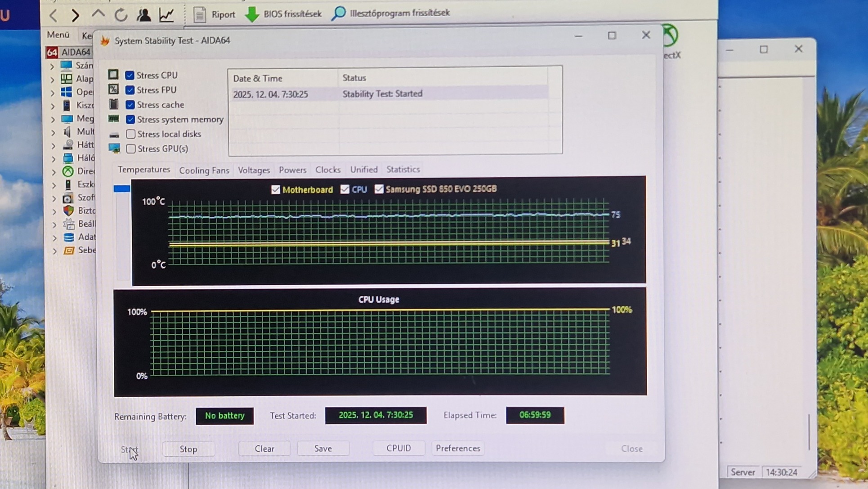Toggle Motherboard temperature graph checkbox
This screenshot has width=868, height=489.
pyautogui.click(x=276, y=190)
